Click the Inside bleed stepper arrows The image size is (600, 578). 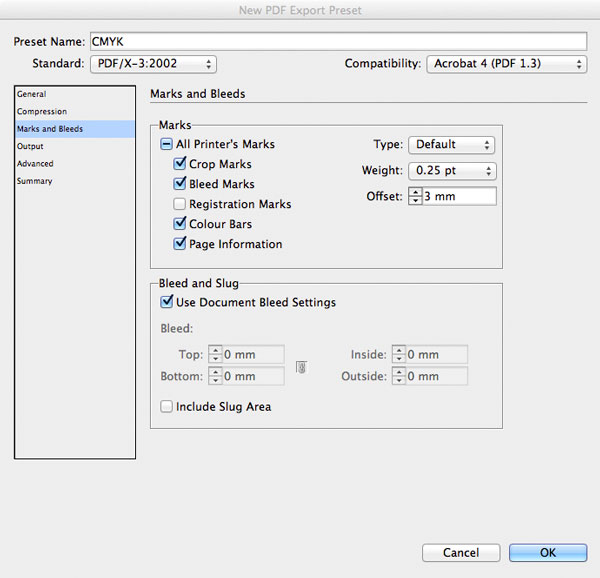click(x=399, y=354)
